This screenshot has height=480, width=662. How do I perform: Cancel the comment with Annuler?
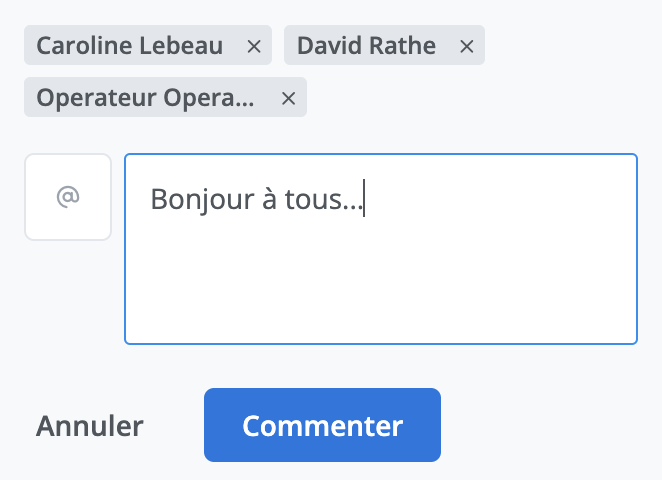(90, 426)
